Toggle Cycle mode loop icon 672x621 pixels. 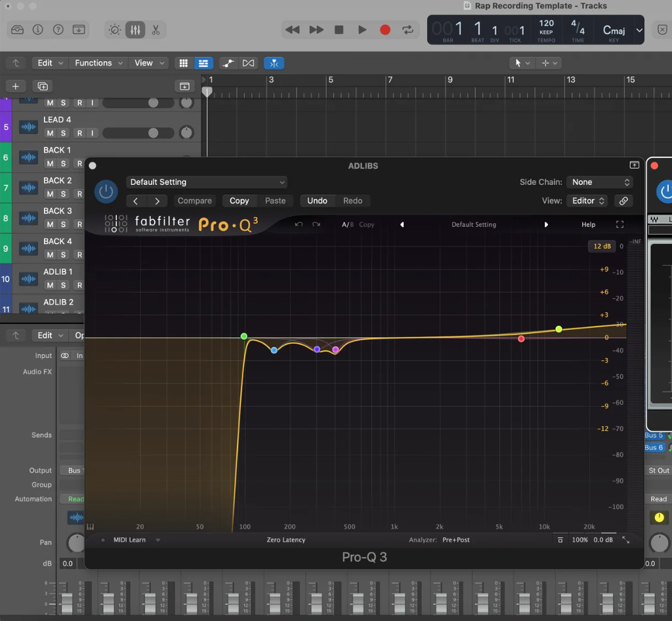(408, 30)
